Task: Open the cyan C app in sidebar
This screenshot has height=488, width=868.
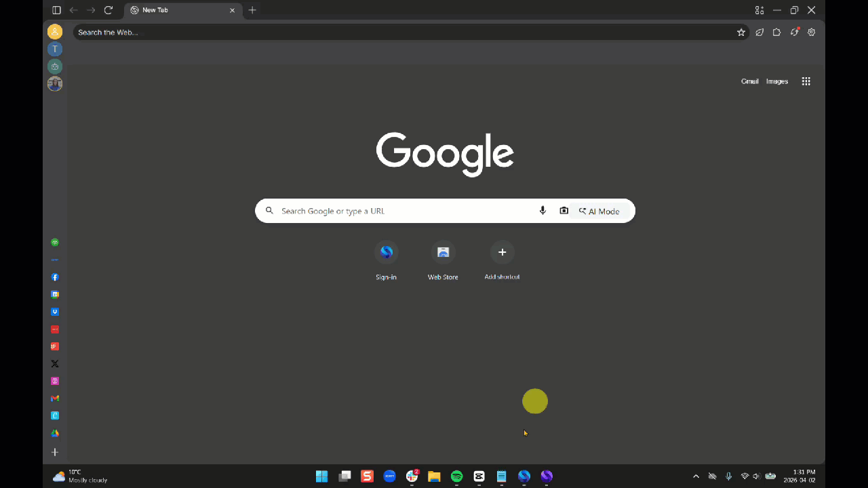Action: point(55,415)
